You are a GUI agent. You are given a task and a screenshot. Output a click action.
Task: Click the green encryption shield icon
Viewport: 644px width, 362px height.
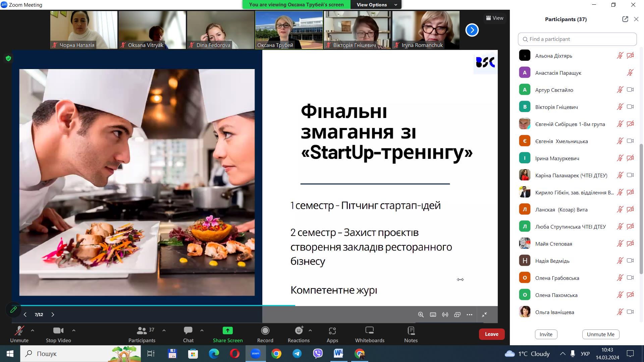pos(8,58)
